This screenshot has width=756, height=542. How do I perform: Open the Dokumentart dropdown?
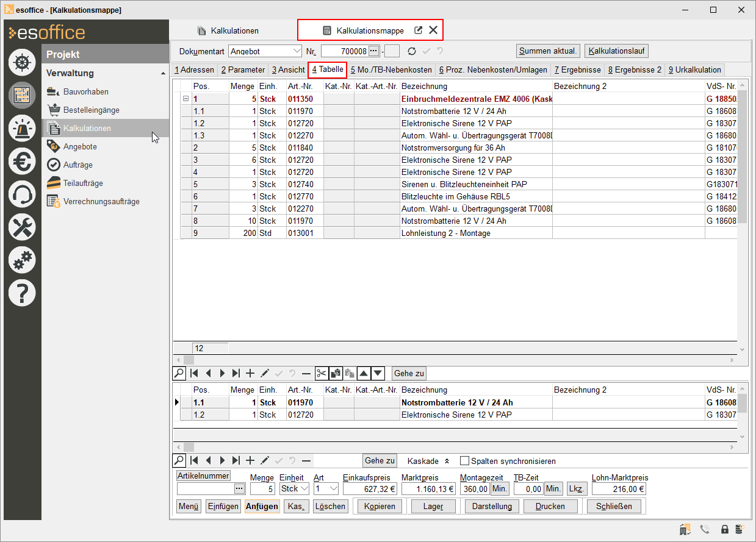[297, 51]
